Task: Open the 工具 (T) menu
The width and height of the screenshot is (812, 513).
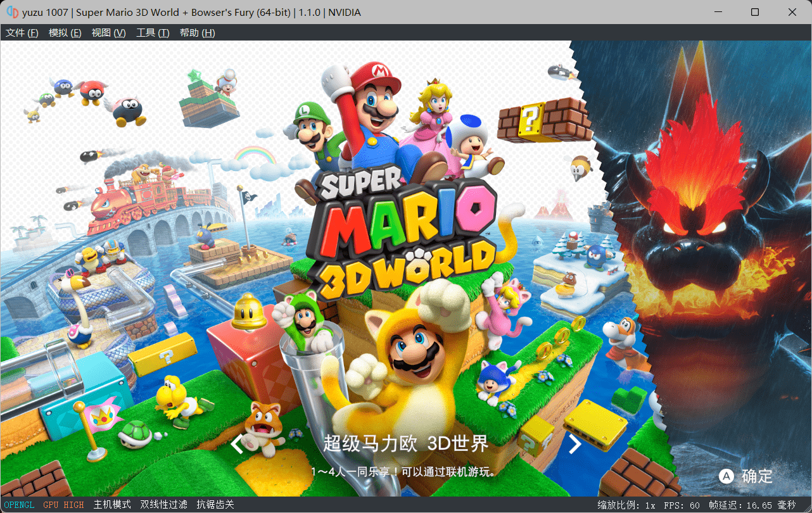Action: [153, 33]
